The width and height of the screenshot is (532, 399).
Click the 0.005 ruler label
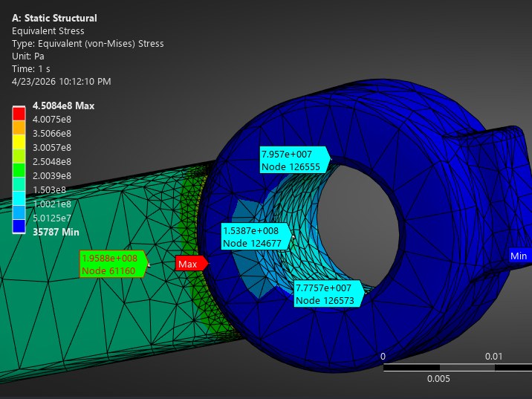pyautogui.click(x=438, y=379)
